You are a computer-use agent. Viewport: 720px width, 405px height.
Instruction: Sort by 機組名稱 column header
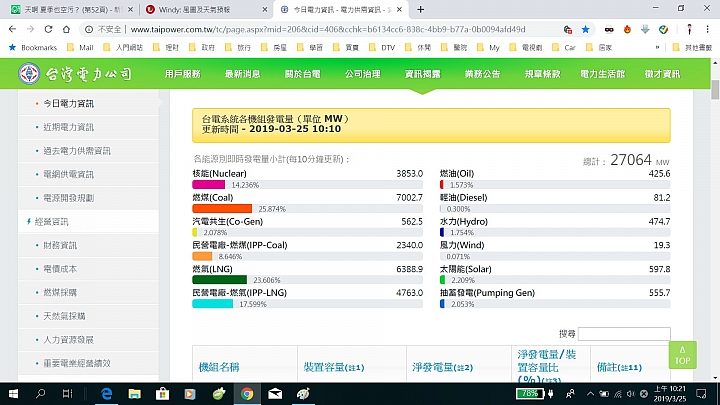point(219,367)
